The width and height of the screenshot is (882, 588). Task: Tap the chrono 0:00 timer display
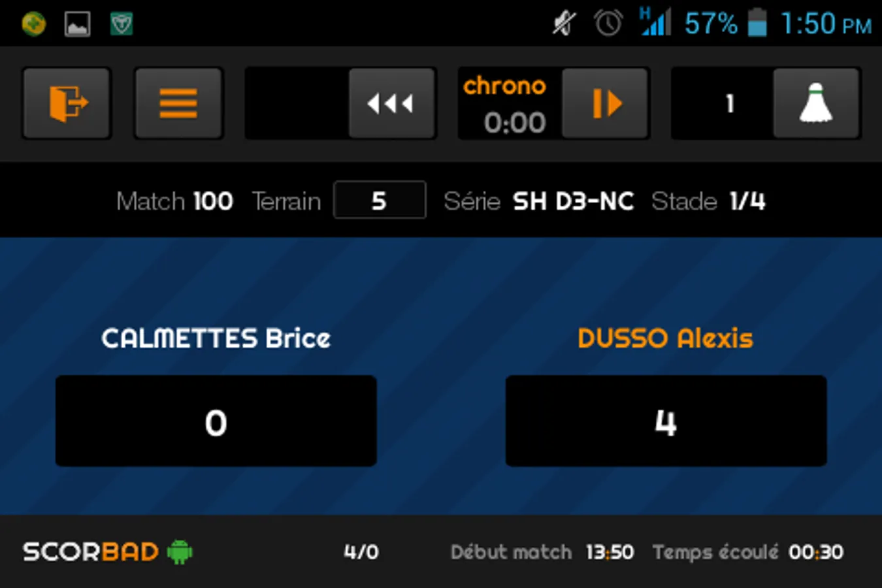[514, 122]
